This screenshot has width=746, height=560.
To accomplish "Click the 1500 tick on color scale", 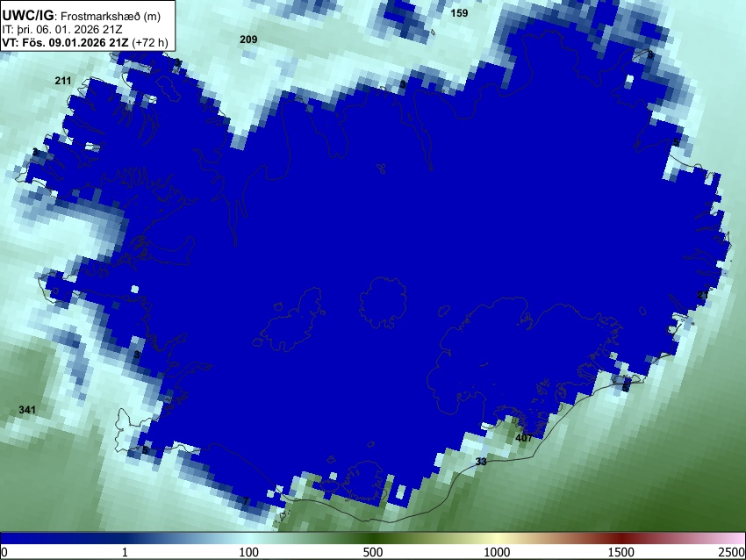I will pyautogui.click(x=620, y=552).
